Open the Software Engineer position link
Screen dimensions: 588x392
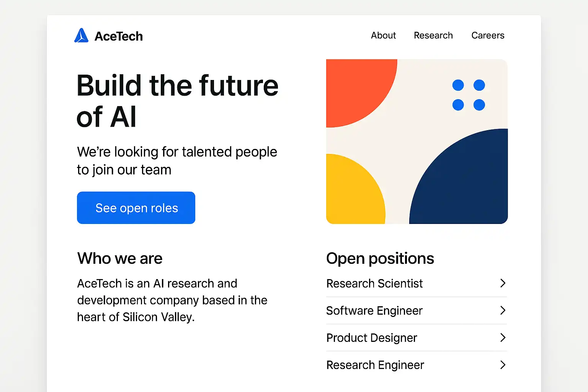tap(374, 311)
